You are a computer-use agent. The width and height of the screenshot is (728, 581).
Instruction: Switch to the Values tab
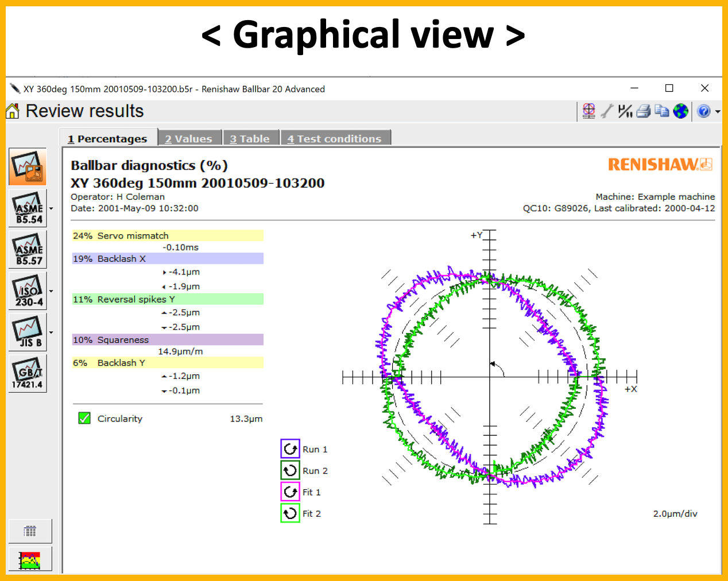click(x=189, y=139)
